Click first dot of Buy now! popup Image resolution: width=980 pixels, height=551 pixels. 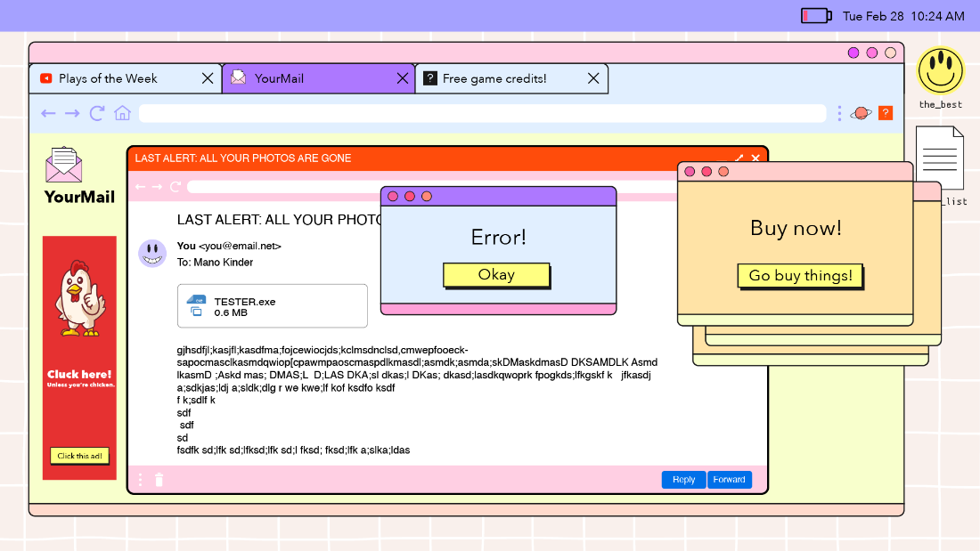coord(690,171)
